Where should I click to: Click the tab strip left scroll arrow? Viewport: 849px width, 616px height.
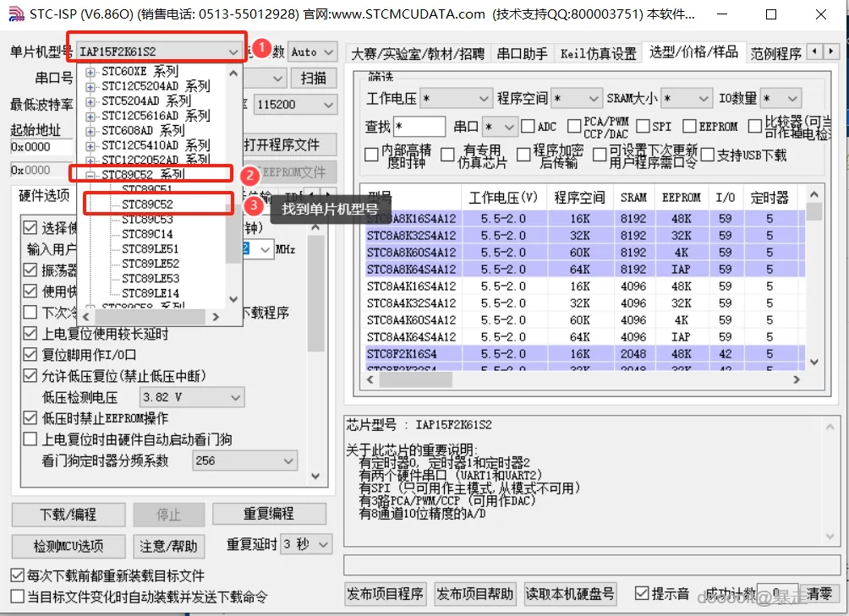(x=814, y=52)
